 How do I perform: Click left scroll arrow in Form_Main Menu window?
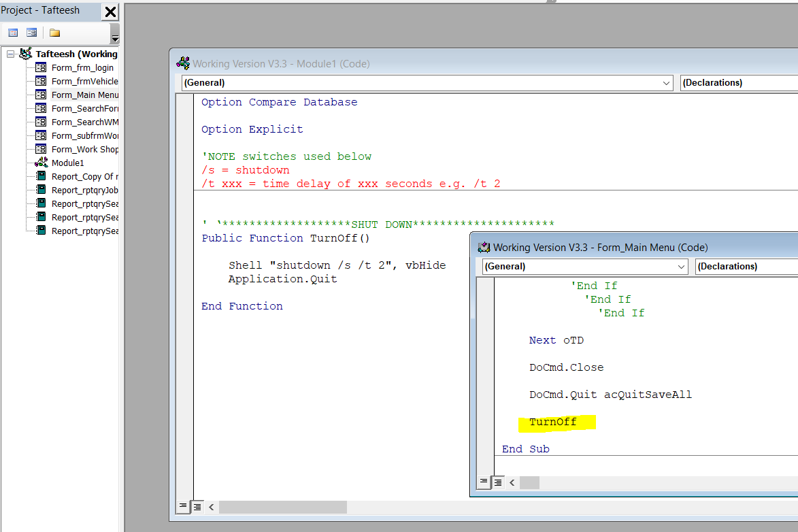click(512, 482)
